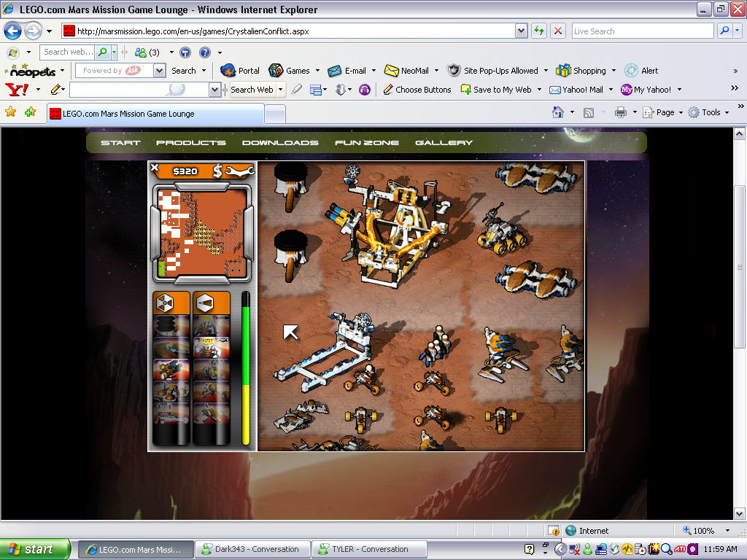Expand the Yahoo! Mail dropdown arrow
Image resolution: width=747 pixels, height=560 pixels.
click(611, 90)
